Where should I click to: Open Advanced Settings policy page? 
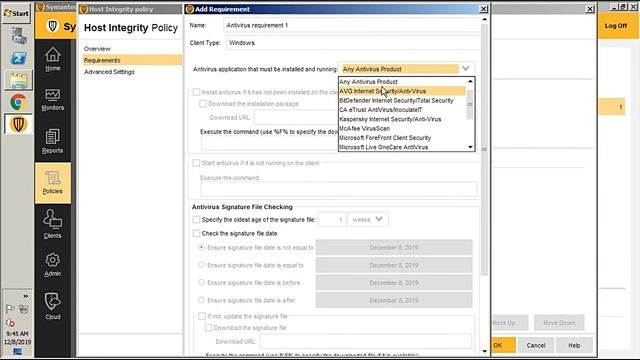109,72
